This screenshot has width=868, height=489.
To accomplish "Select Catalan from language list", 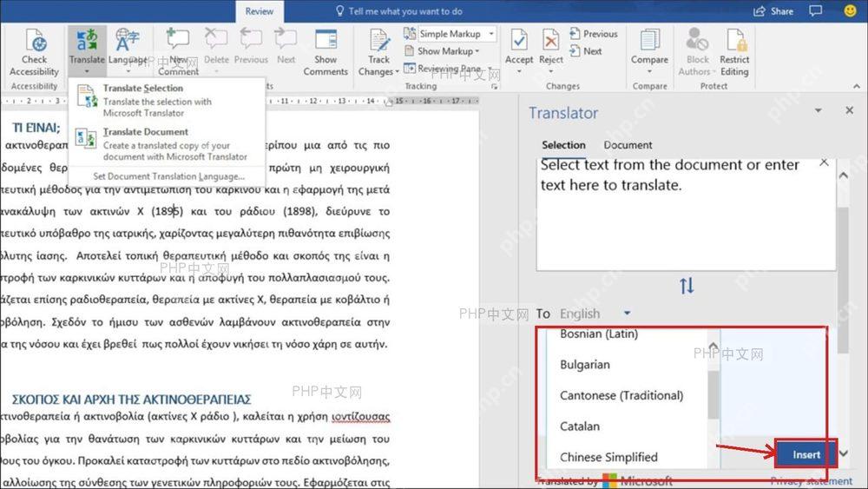I will pos(580,426).
